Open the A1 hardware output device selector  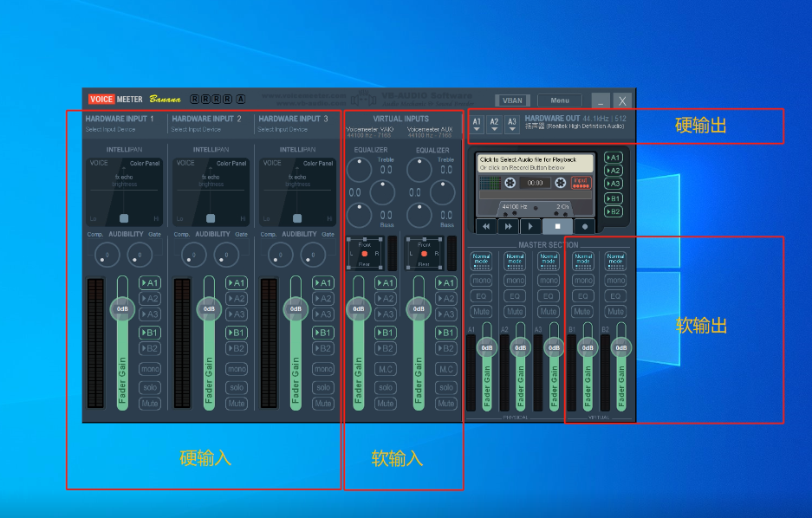[x=477, y=124]
